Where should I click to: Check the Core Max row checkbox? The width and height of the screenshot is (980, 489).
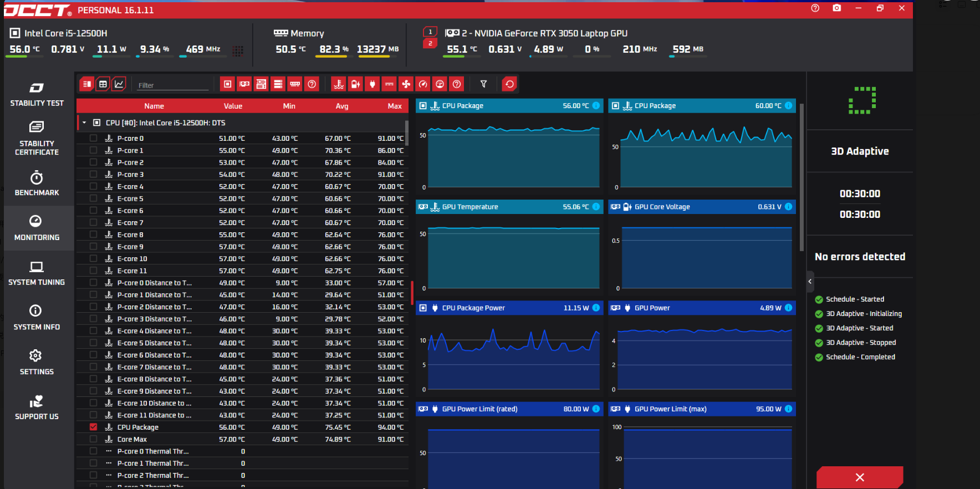[93, 439]
